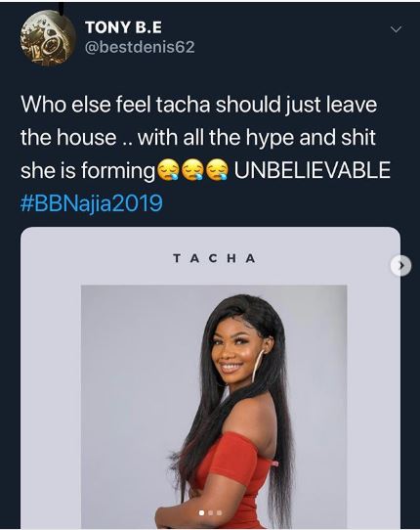Click the TACHA heading above photo

coord(214,258)
